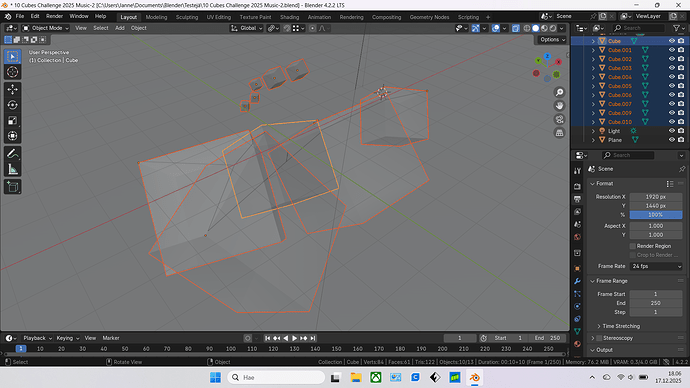Image resolution: width=690 pixels, height=388 pixels.
Task: Open the Output properties tab
Action: click(x=577, y=199)
